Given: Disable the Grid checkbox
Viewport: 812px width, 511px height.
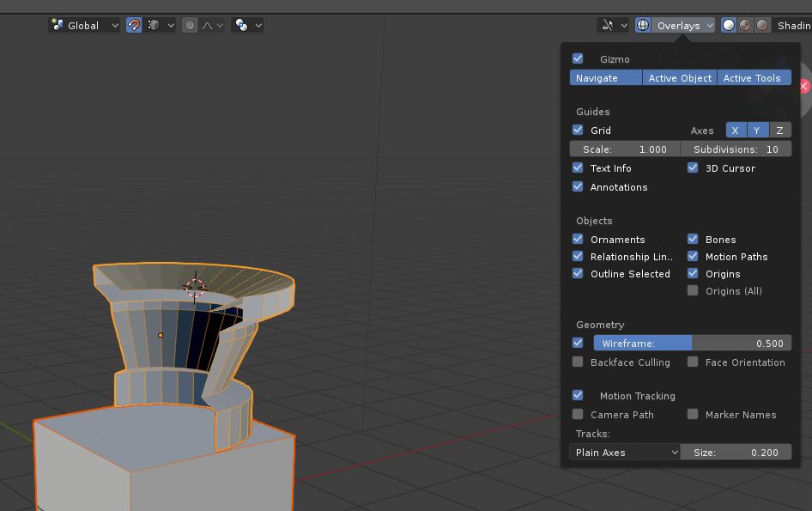Looking at the screenshot, I should (578, 130).
